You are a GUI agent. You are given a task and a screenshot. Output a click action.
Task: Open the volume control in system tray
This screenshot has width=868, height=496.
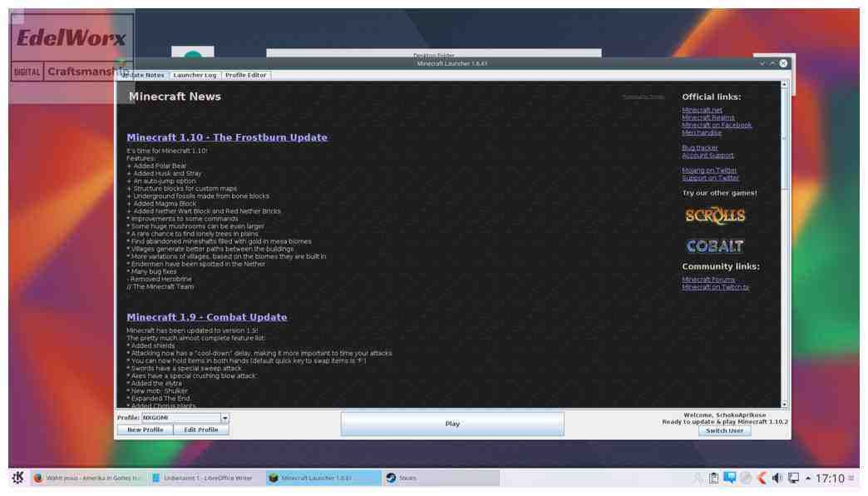(x=777, y=478)
